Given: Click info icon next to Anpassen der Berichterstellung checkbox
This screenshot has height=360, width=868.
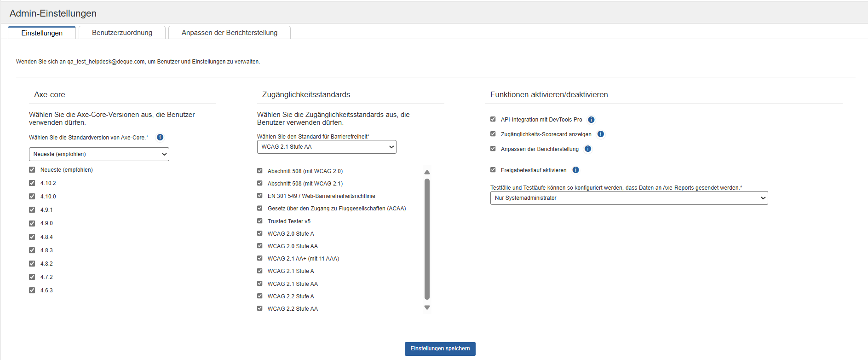Looking at the screenshot, I should click(x=588, y=149).
